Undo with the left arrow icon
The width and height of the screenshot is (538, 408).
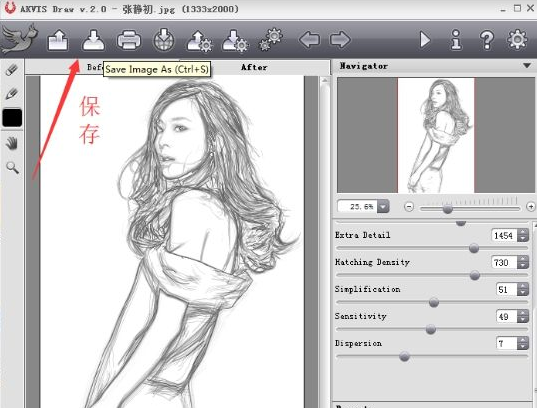pyautogui.click(x=309, y=40)
